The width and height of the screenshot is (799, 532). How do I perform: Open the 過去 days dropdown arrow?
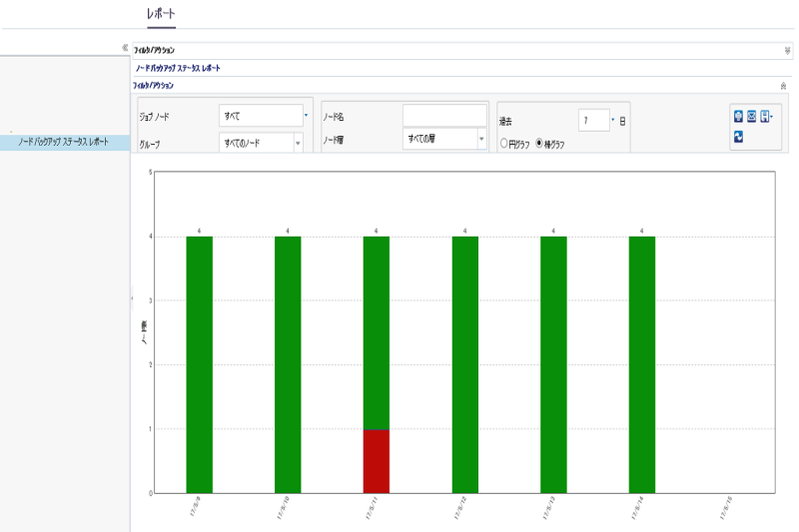612,120
